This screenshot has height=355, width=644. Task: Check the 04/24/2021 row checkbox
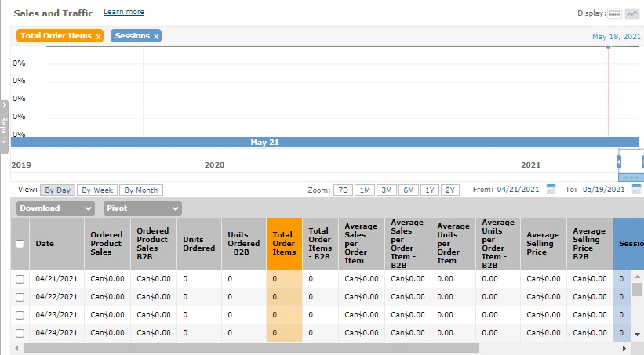(x=20, y=333)
